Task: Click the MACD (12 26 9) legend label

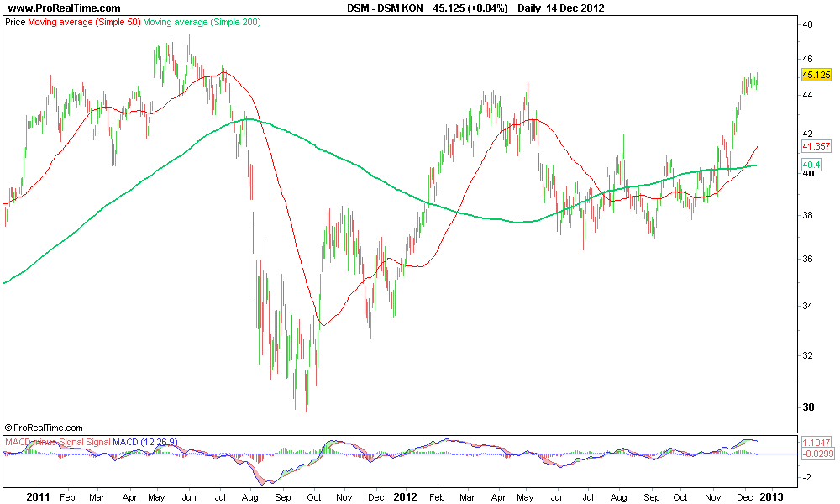Action: (x=145, y=442)
